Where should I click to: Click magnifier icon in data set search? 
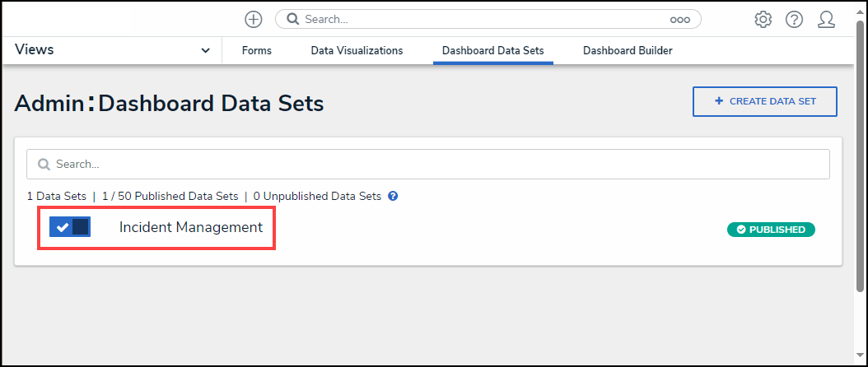tap(44, 165)
